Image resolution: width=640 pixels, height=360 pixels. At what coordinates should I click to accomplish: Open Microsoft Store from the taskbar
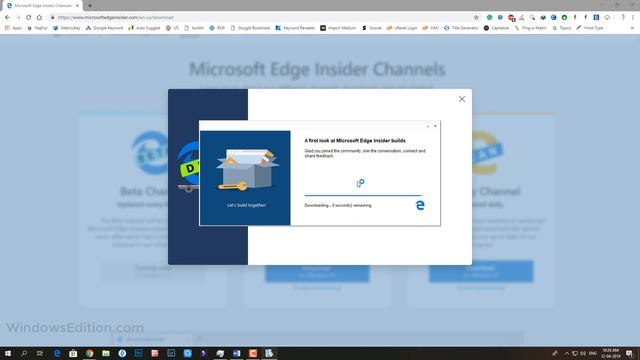click(x=73, y=353)
